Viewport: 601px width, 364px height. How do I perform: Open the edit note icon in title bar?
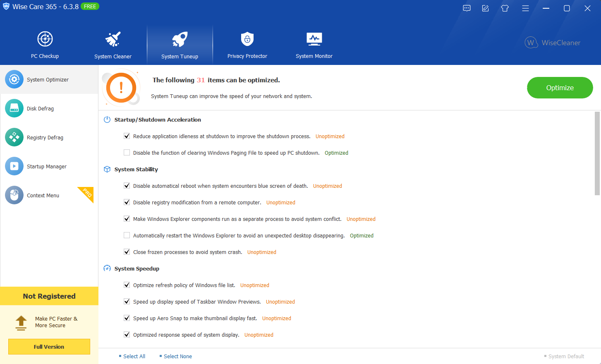486,8
